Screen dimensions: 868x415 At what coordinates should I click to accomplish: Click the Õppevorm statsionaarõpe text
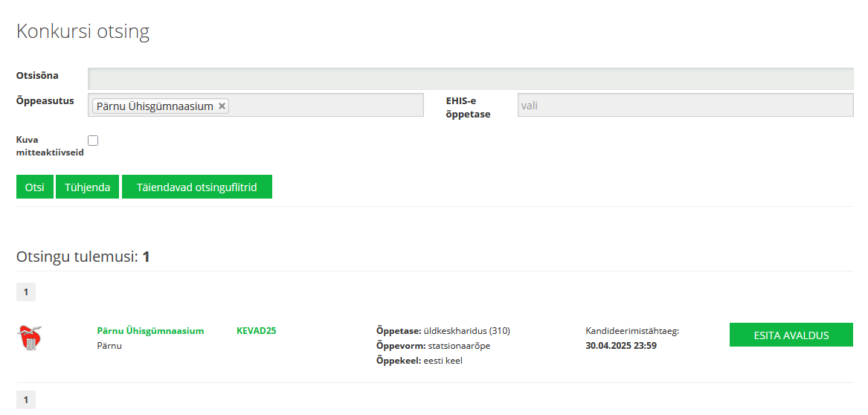click(x=433, y=346)
